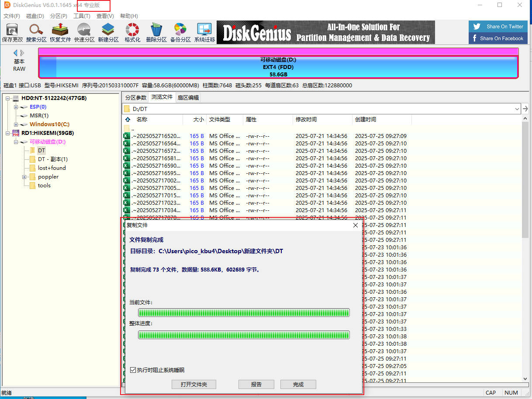532x399 pixels.
Task: Click Share On Facebook button
Action: click(x=498, y=38)
